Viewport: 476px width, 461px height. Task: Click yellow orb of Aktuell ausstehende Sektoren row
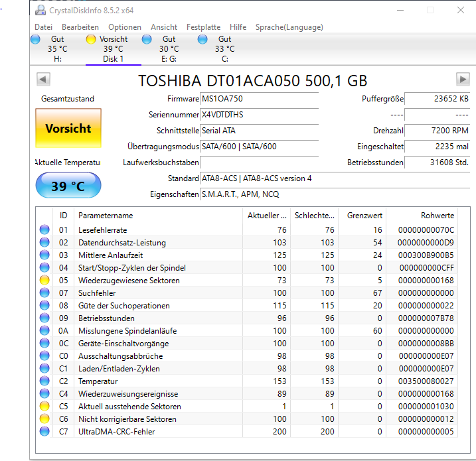pos(44,406)
